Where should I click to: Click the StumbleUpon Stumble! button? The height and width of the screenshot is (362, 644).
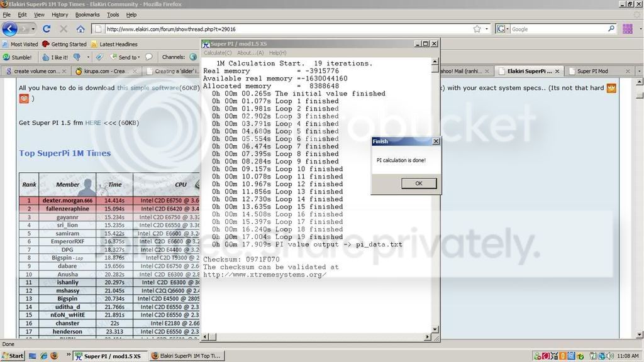[x=17, y=57]
